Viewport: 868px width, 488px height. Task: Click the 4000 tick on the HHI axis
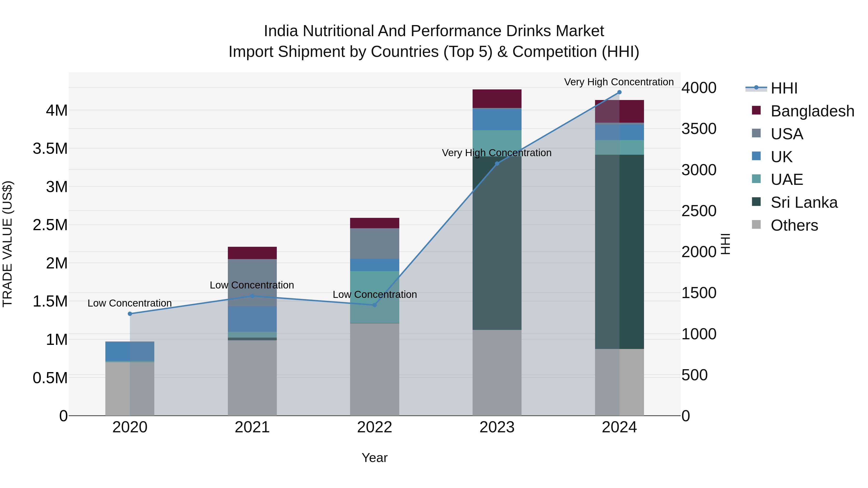pyautogui.click(x=699, y=87)
